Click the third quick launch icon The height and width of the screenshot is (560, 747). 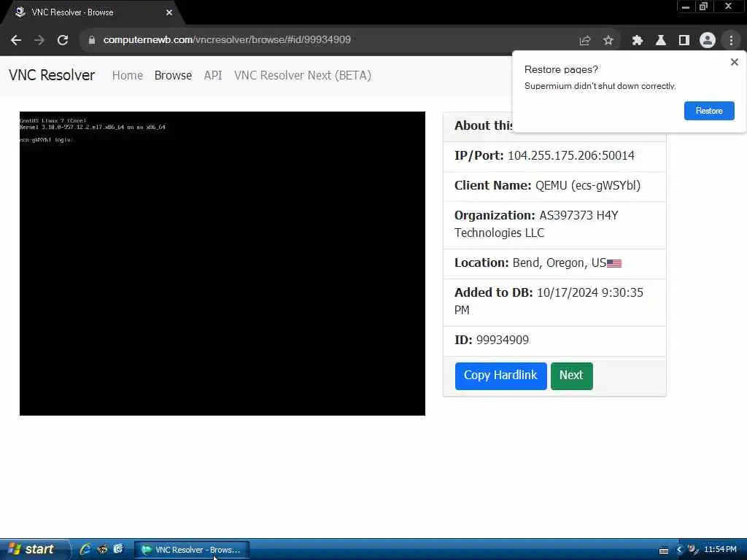coord(118,549)
